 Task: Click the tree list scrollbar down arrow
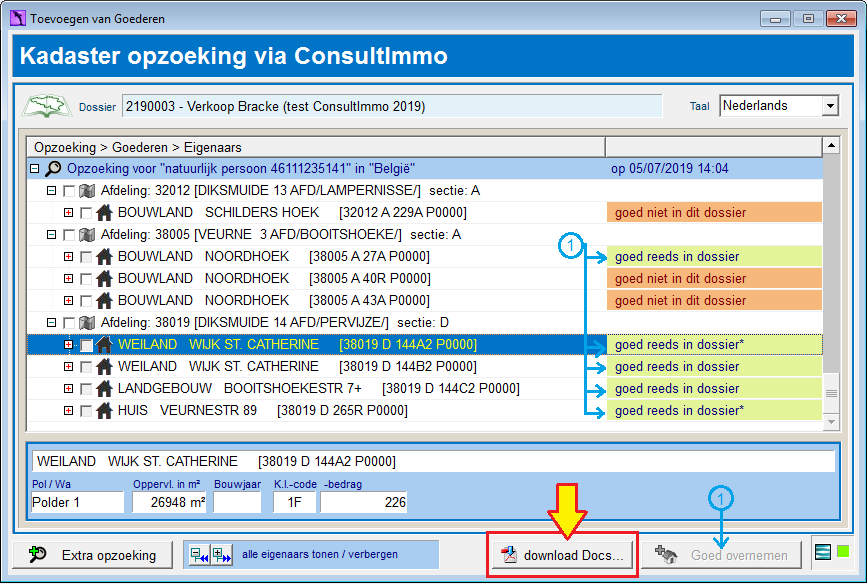831,422
